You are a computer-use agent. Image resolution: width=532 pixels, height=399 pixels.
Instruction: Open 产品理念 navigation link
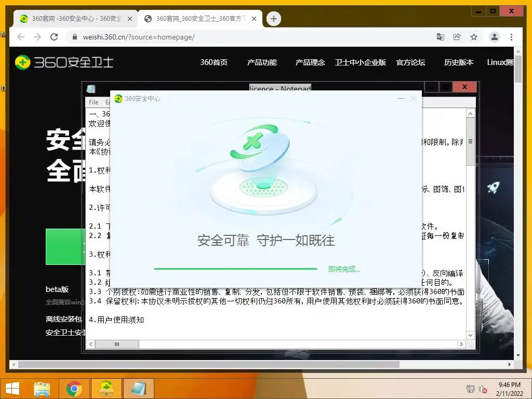(x=310, y=62)
